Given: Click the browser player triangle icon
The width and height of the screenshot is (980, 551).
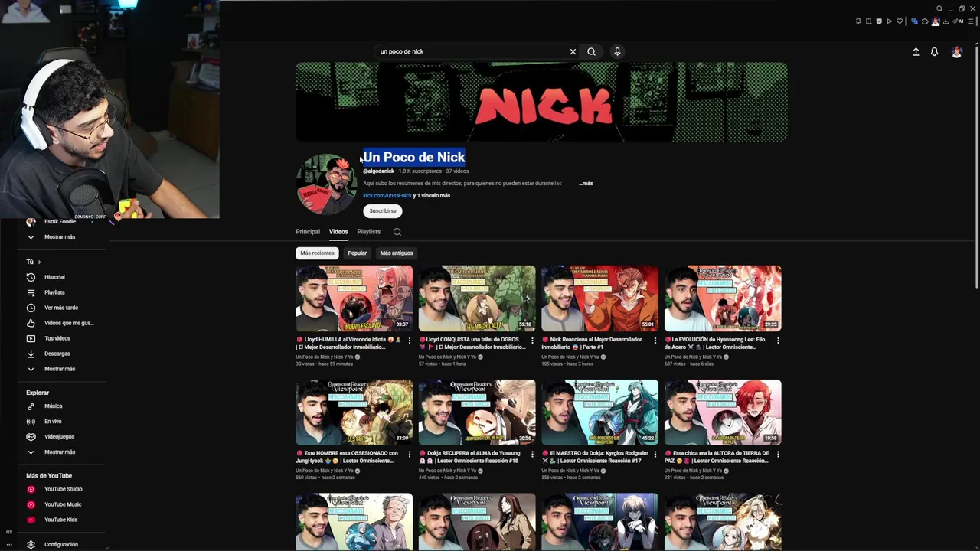Looking at the screenshot, I should 889,21.
